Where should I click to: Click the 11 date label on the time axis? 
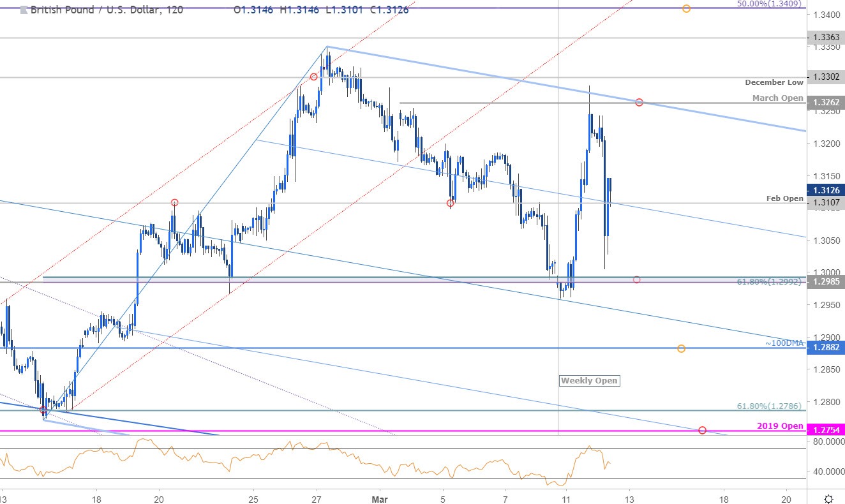click(565, 499)
